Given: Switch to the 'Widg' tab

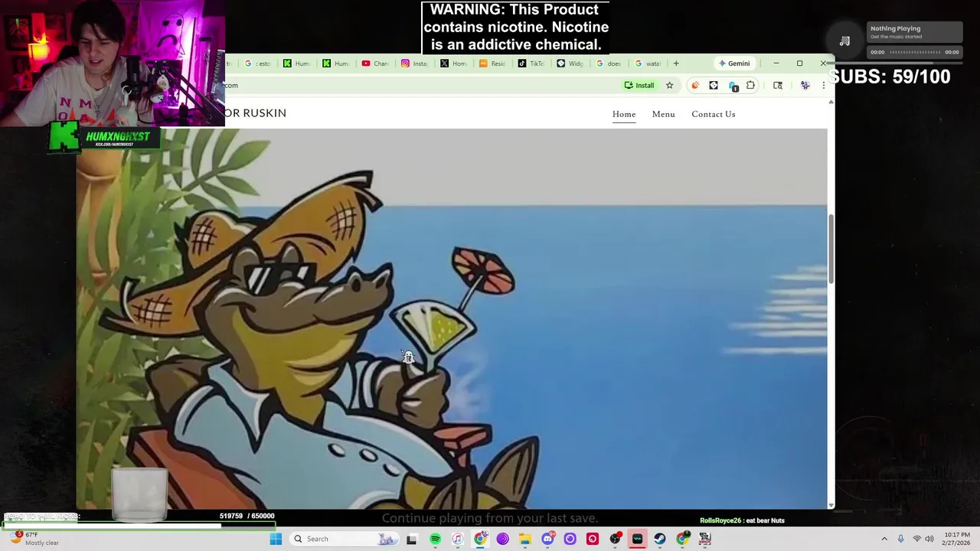Looking at the screenshot, I should pos(570,64).
